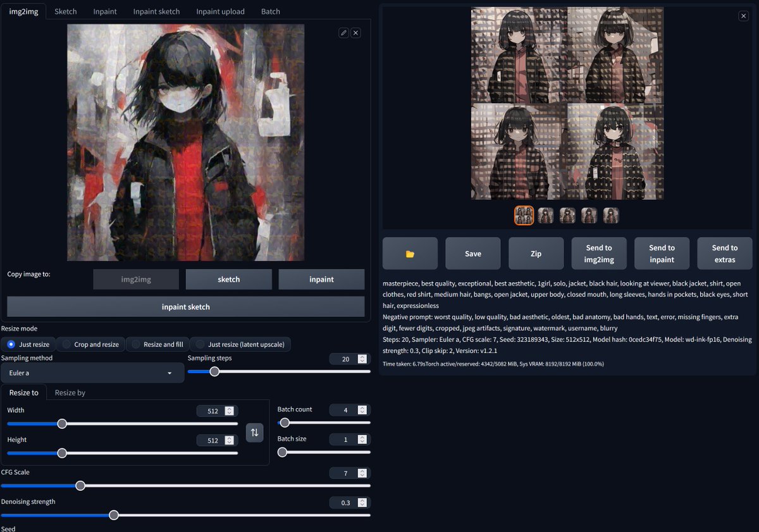759x532 pixels.
Task: Click the Send to extras button
Action: click(724, 253)
